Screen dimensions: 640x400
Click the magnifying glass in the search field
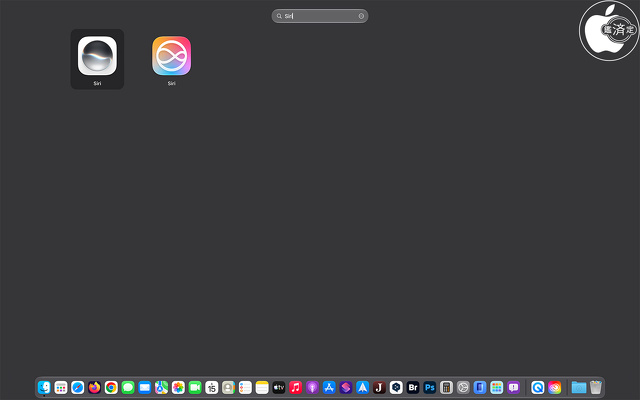point(279,16)
